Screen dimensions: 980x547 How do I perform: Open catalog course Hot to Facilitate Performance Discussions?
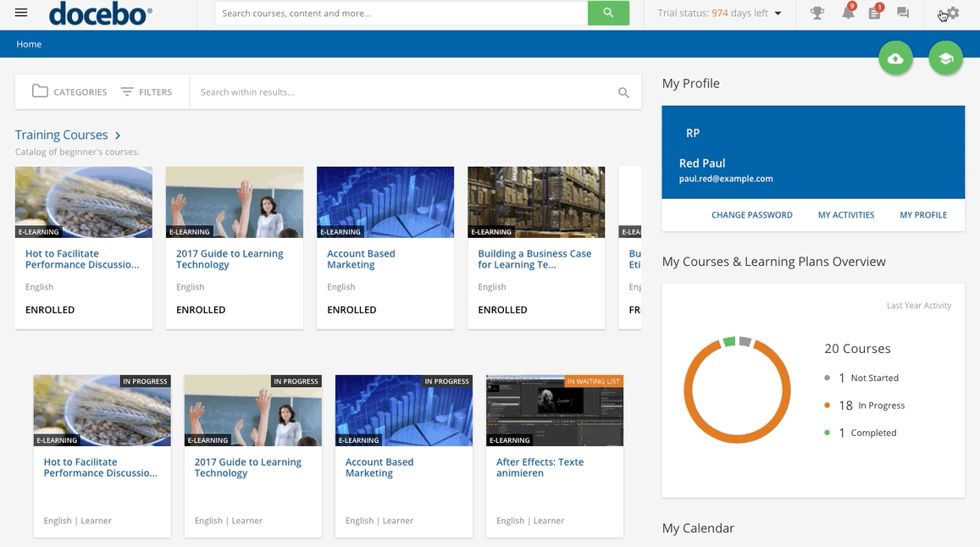pyautogui.click(x=82, y=259)
